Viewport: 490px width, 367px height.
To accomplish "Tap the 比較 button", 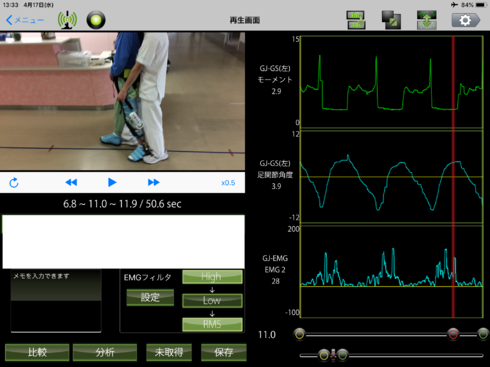I will pyautogui.click(x=37, y=352).
